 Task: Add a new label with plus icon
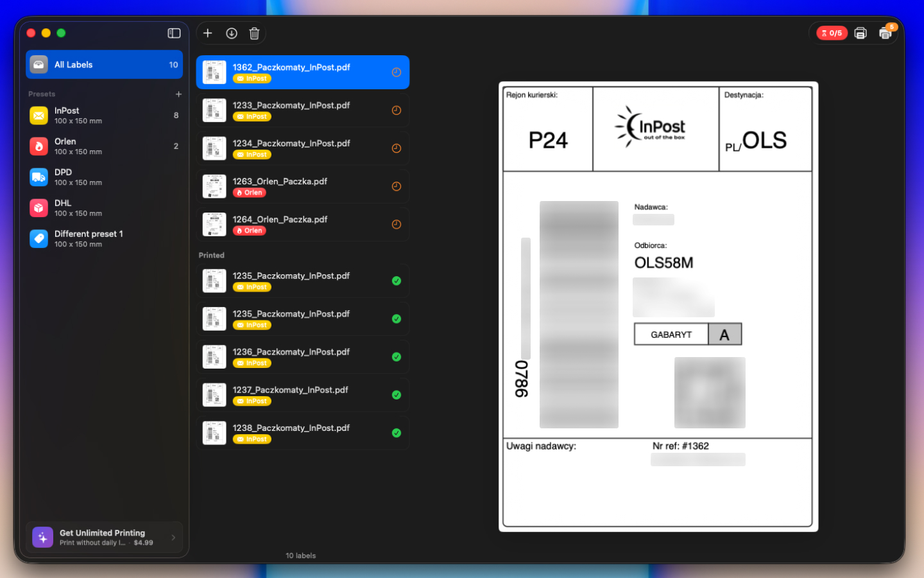tap(208, 33)
